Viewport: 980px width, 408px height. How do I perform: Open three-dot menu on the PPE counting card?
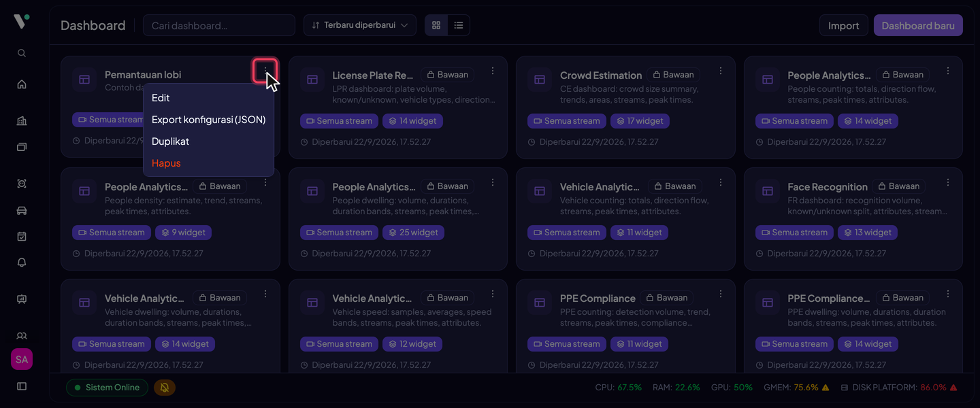tap(721, 294)
